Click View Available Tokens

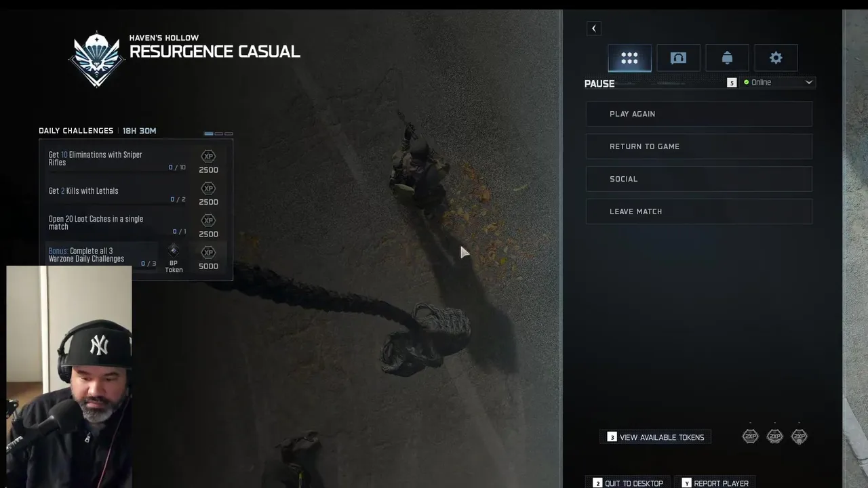pyautogui.click(x=656, y=437)
